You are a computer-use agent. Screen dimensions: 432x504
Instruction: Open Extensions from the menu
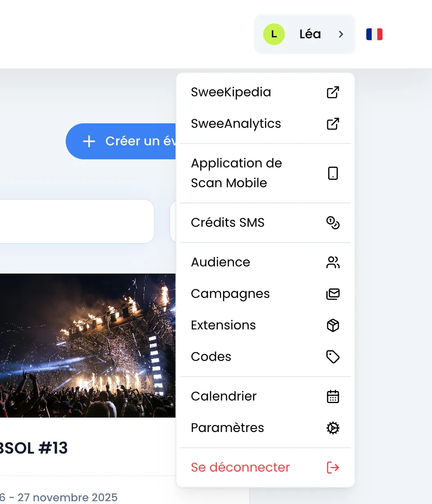(265, 325)
